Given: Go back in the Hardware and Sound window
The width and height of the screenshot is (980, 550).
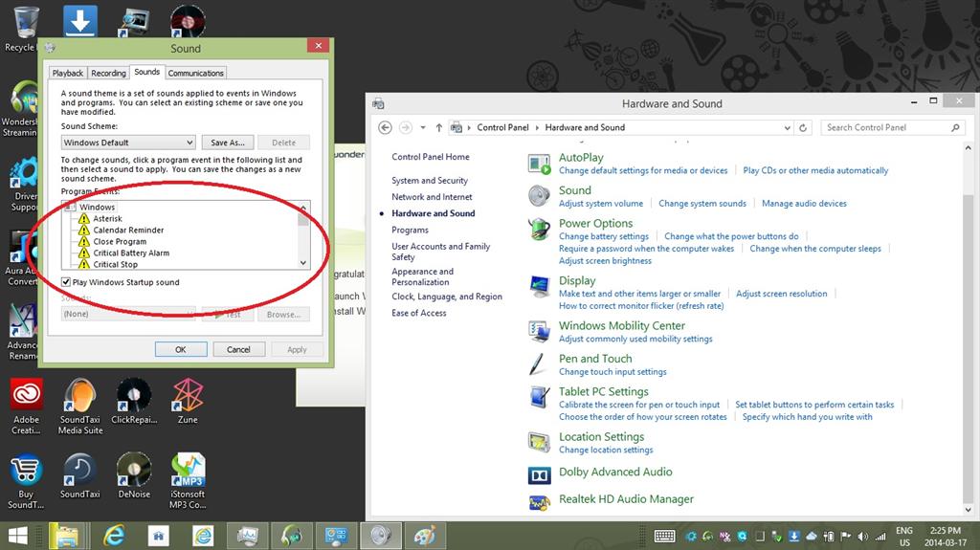Looking at the screenshot, I should pos(385,127).
